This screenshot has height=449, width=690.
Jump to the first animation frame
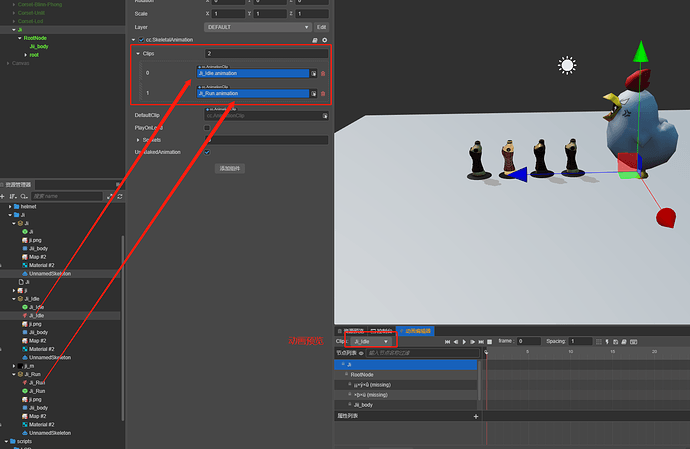tap(448, 342)
